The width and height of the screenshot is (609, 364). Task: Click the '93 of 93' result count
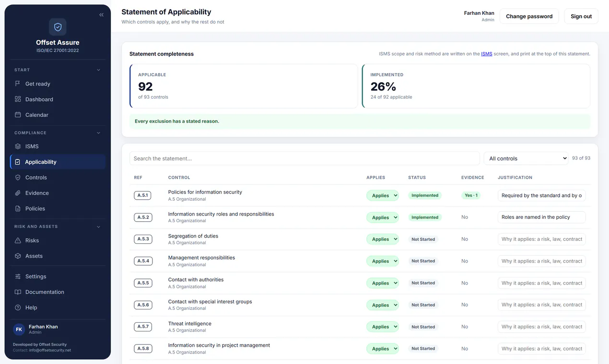[x=581, y=158]
